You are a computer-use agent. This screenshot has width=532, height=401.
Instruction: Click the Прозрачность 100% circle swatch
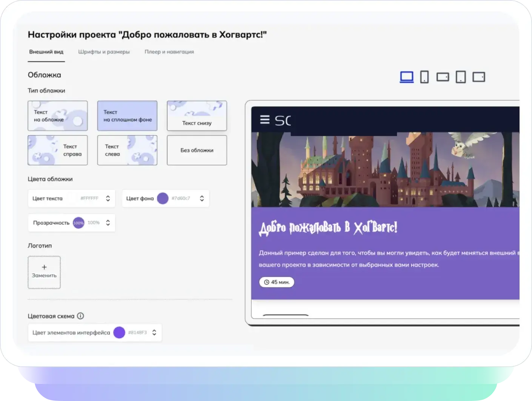pos(78,223)
